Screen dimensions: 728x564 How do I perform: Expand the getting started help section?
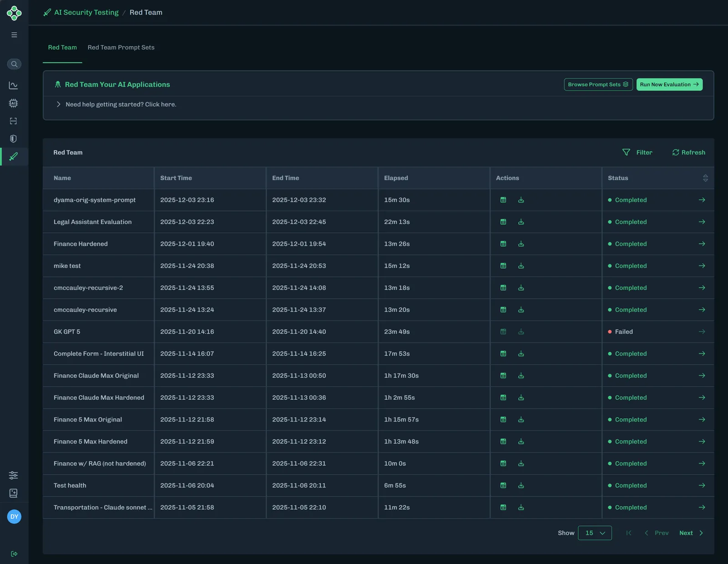coord(116,105)
